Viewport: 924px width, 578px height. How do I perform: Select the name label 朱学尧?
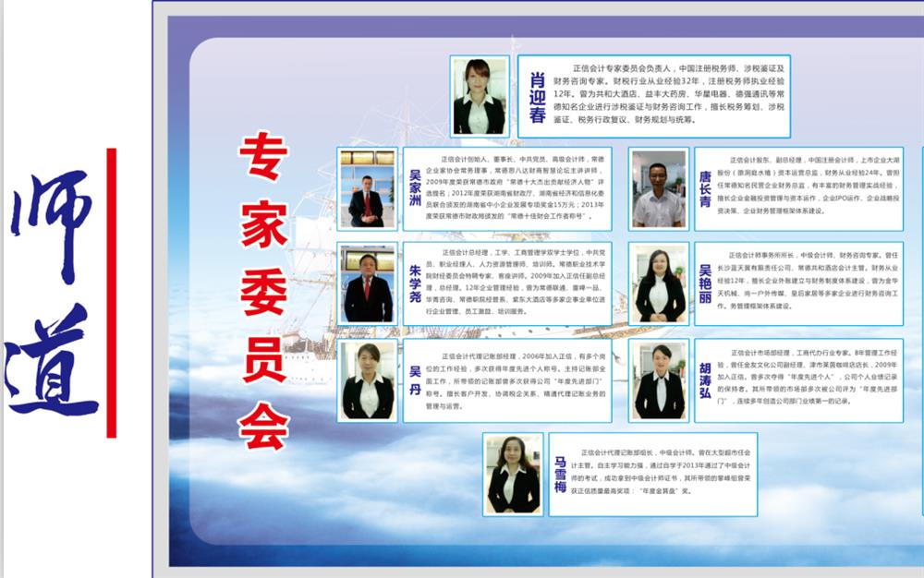[415, 283]
